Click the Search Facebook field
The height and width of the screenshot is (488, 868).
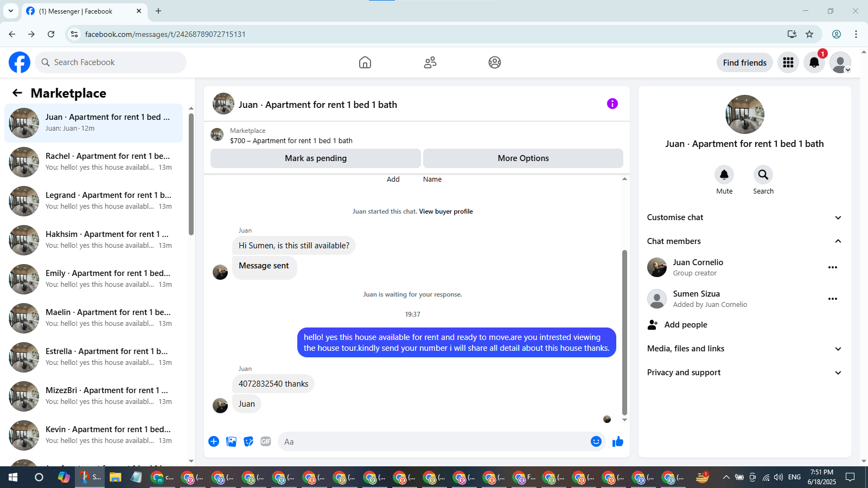click(111, 62)
